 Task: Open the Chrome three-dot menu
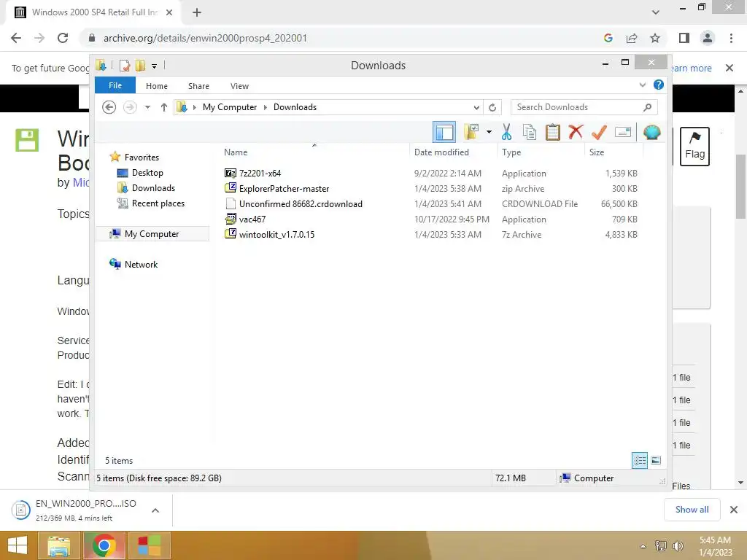(731, 38)
